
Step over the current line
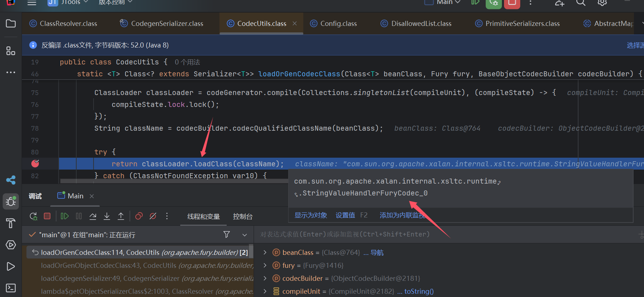pos(93,216)
